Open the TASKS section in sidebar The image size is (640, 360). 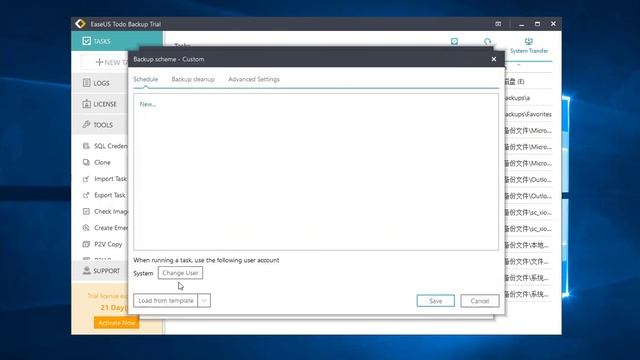click(117, 41)
